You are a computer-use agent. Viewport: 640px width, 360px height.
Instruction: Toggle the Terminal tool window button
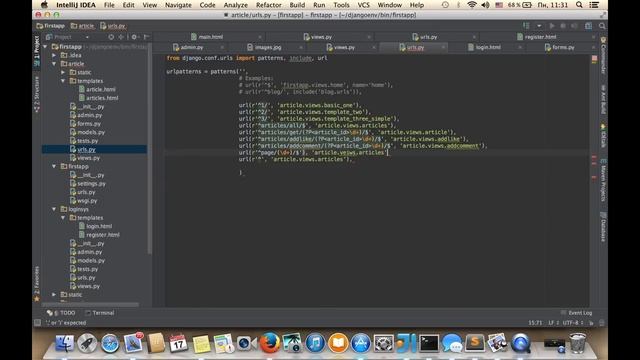(100, 313)
